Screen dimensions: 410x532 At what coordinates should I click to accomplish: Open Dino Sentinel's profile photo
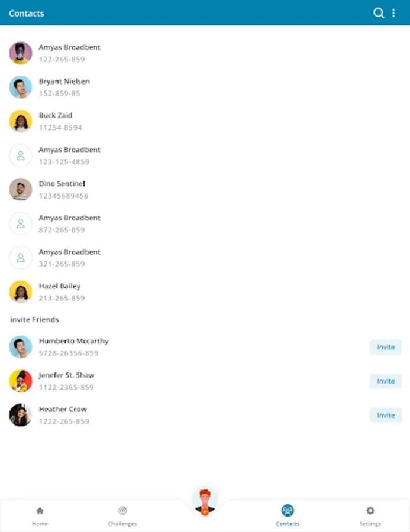(x=21, y=189)
